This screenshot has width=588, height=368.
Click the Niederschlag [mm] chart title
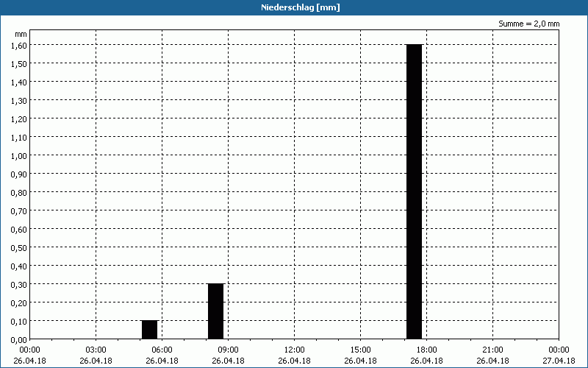pyautogui.click(x=300, y=7)
